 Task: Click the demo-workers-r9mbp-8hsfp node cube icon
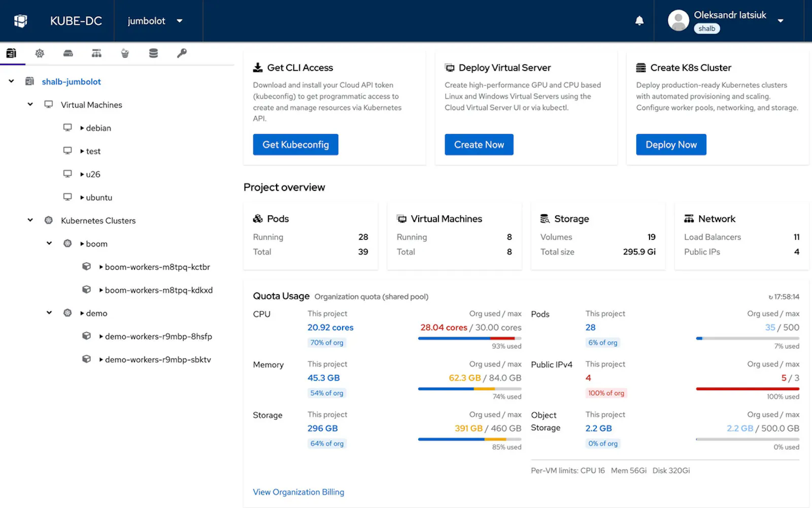(87, 336)
